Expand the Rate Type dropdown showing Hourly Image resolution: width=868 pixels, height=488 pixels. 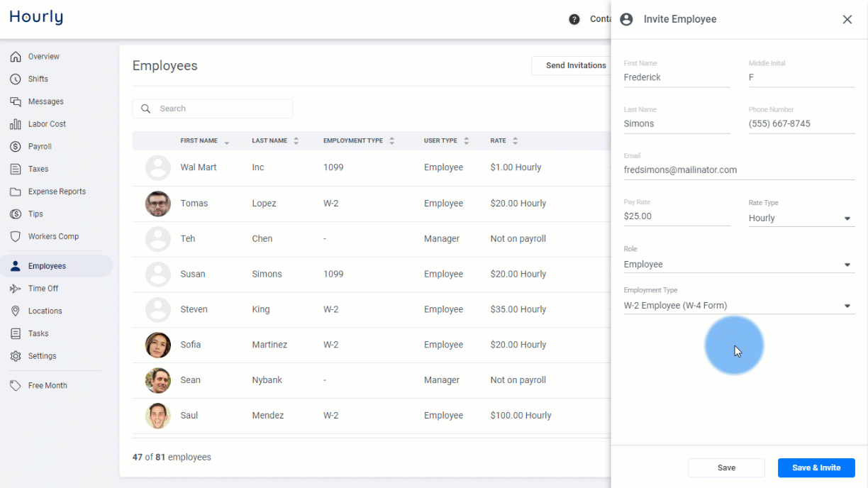pyautogui.click(x=801, y=218)
